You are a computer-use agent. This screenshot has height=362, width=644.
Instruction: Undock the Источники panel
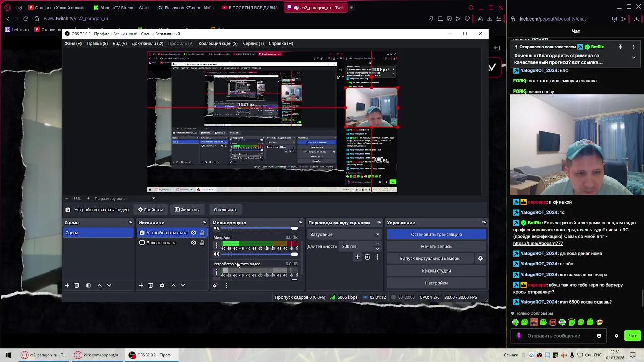pyautogui.click(x=204, y=222)
